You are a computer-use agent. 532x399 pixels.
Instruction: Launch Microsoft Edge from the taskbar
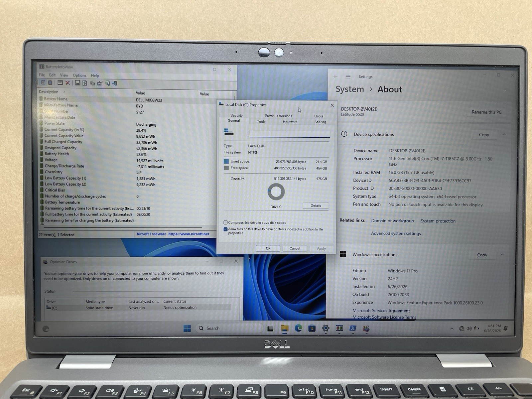[x=298, y=328]
